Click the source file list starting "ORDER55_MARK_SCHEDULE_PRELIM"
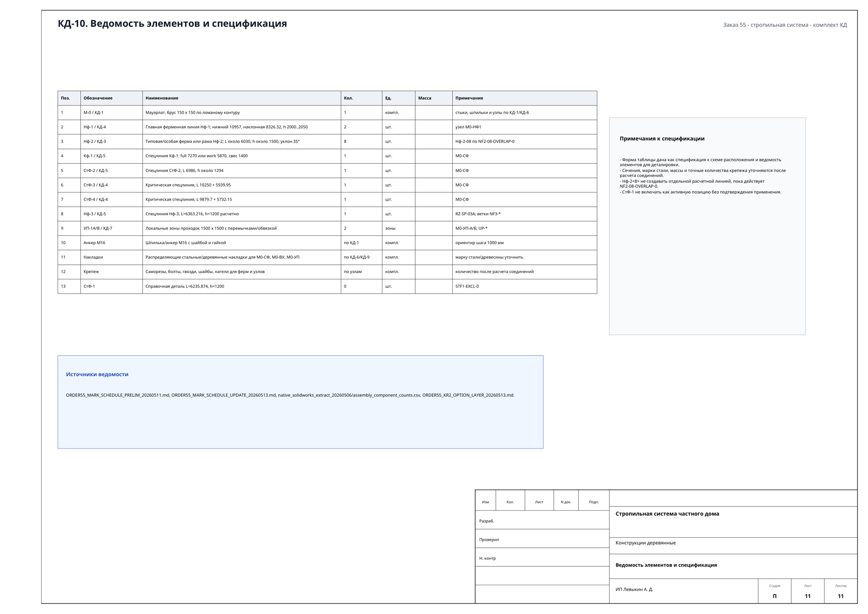Image resolution: width=868 pixels, height=614 pixels. pyautogui.click(x=290, y=395)
